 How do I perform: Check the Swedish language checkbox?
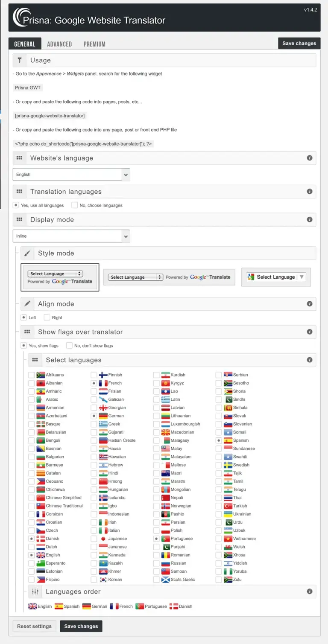pos(219,465)
